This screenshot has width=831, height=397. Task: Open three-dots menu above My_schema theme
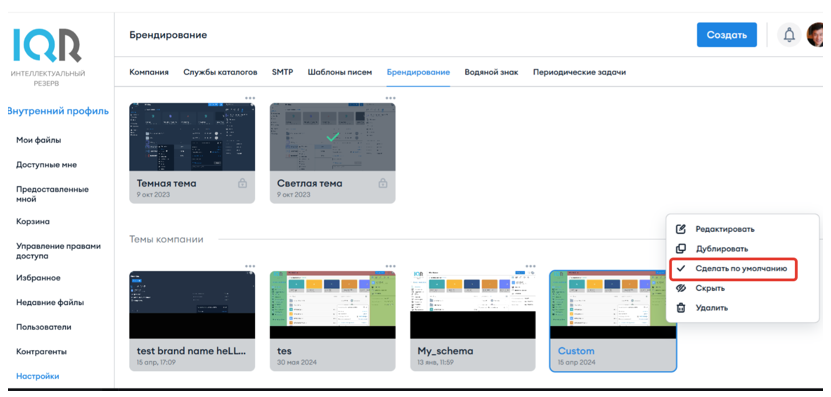[x=530, y=266]
